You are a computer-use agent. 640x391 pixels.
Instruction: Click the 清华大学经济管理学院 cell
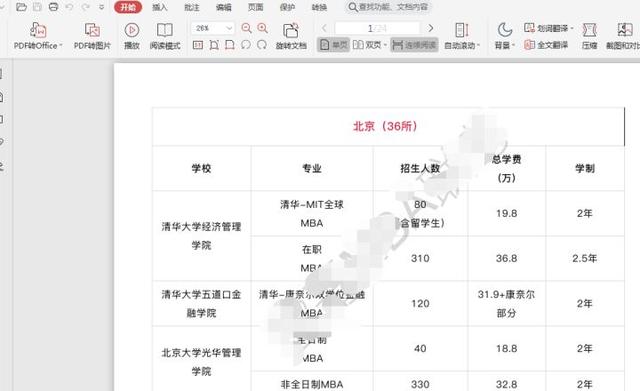point(201,235)
